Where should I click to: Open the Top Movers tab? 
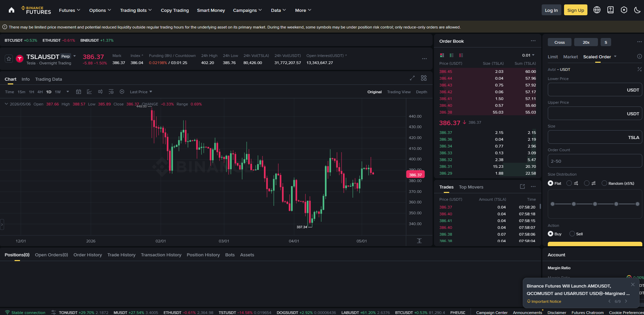pyautogui.click(x=471, y=187)
